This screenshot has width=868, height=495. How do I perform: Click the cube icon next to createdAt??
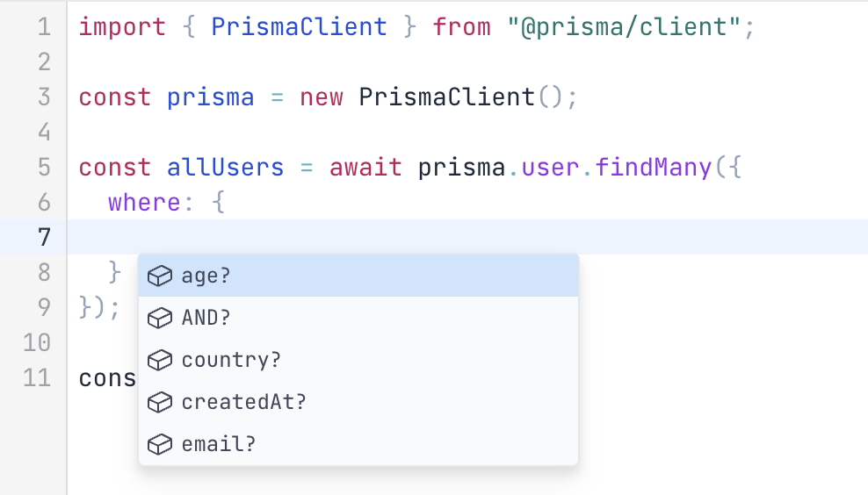(158, 403)
